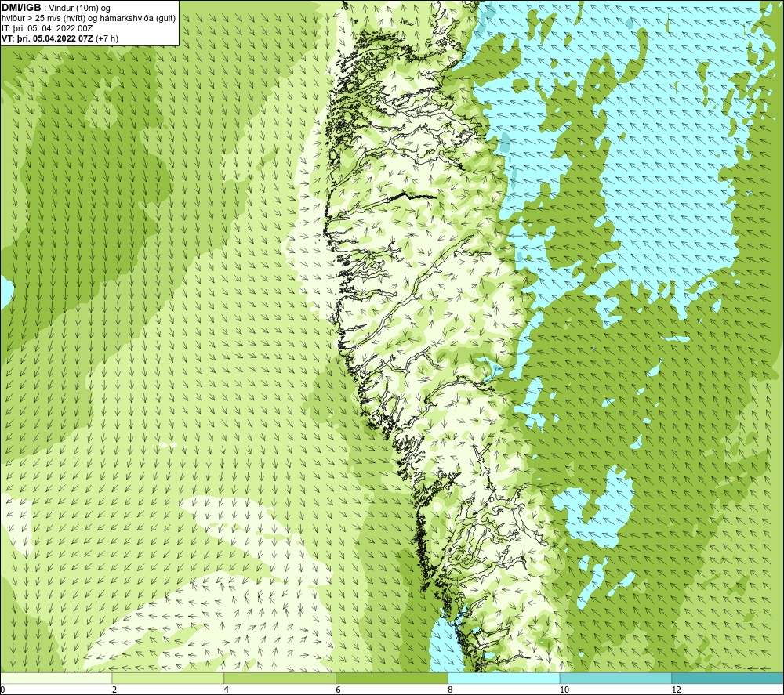
Task: Click the teal color band above 12 m/s
Action: tap(728, 678)
